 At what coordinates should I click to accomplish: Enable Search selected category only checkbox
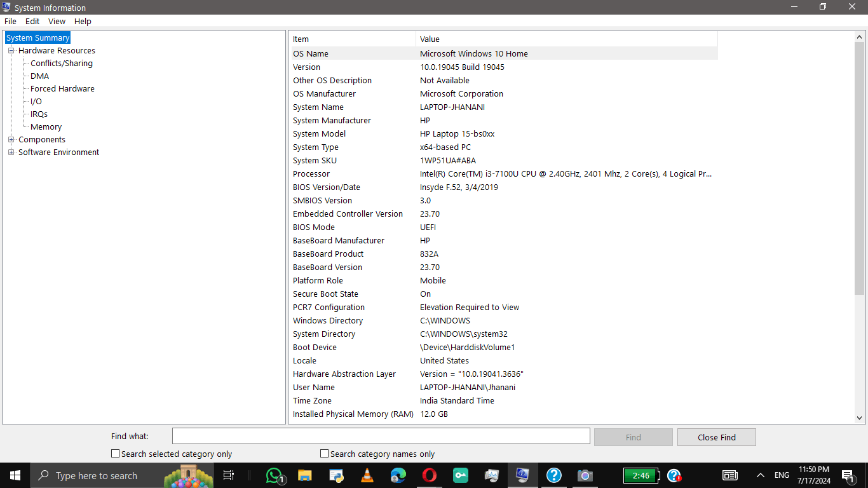tap(115, 454)
